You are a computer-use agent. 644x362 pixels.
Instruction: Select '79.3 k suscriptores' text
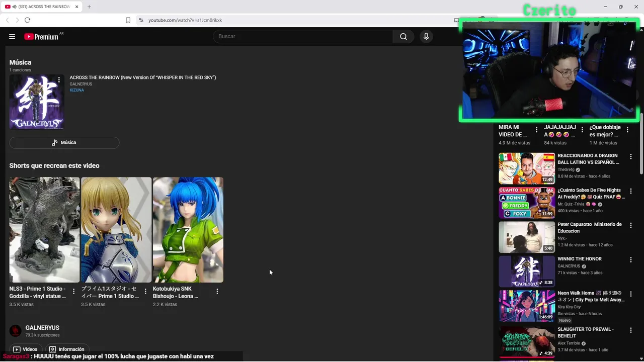click(x=43, y=335)
